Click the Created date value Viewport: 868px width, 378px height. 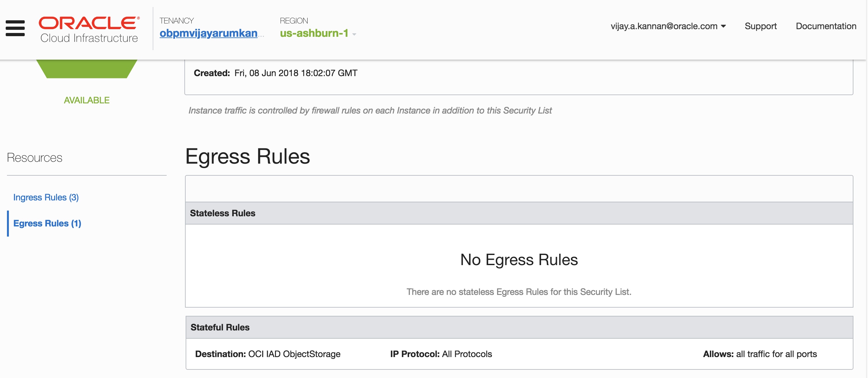(x=296, y=73)
